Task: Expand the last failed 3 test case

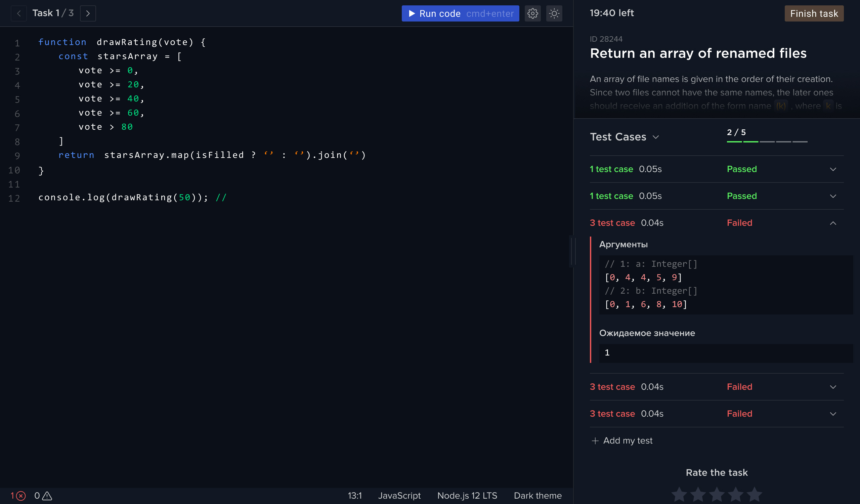Action: pyautogui.click(x=833, y=414)
